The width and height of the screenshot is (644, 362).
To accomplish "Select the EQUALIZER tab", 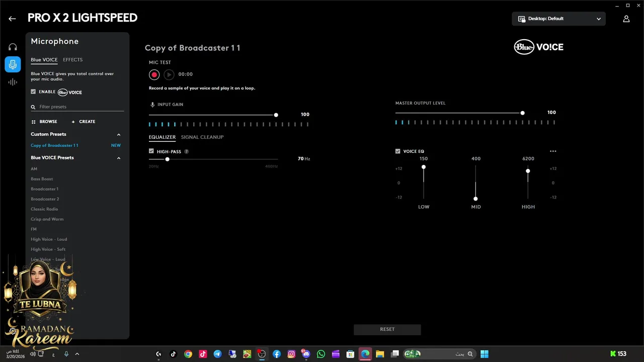I will (x=162, y=137).
